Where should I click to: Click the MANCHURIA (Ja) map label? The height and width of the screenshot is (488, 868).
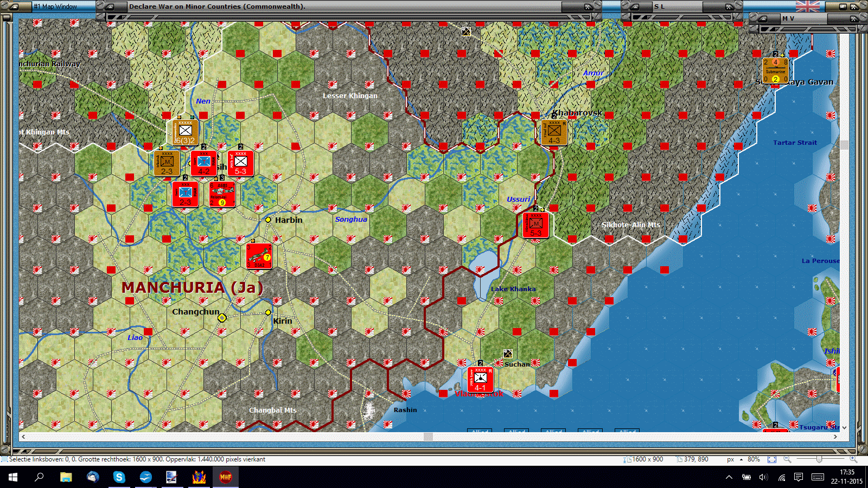193,287
